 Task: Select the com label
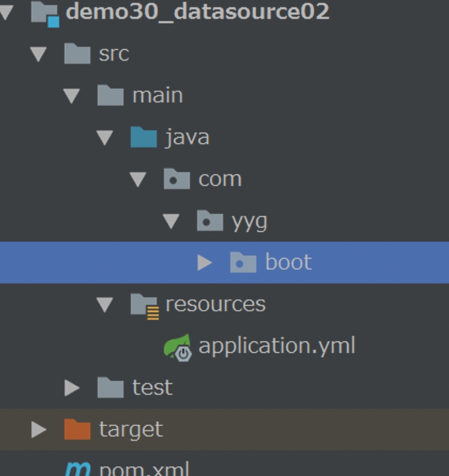(x=220, y=179)
